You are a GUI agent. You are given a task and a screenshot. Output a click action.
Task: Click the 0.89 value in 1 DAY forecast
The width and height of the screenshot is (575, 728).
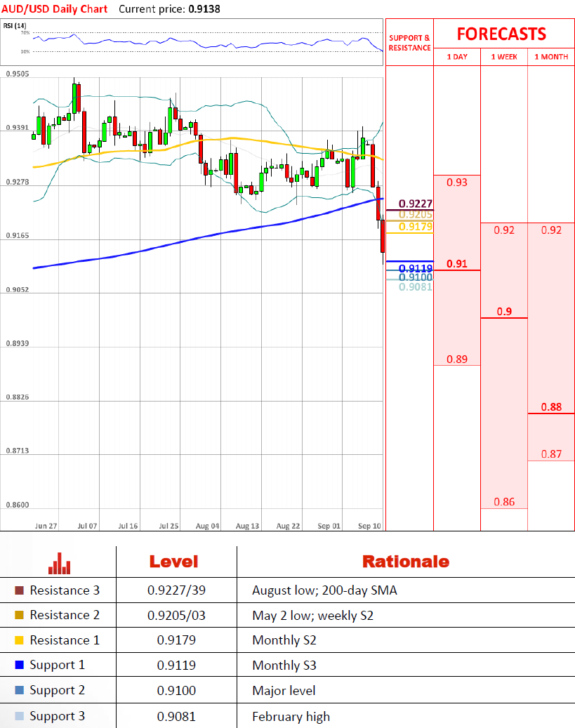(457, 359)
